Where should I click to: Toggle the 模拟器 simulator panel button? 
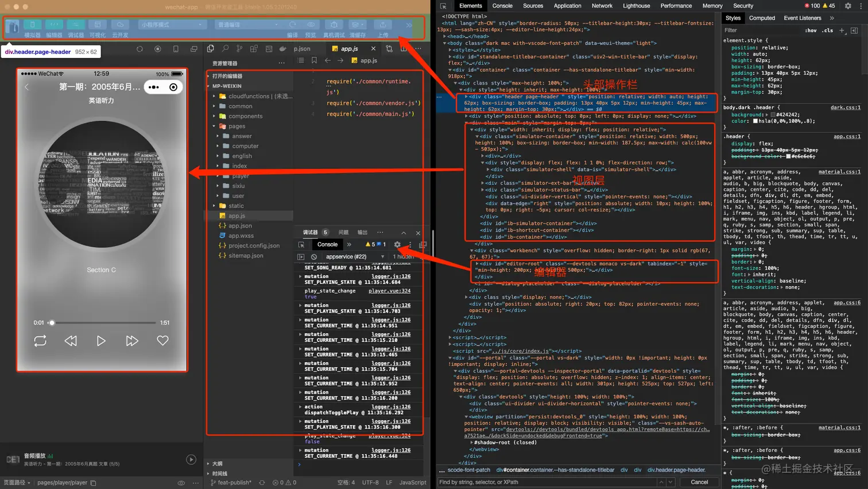(32, 25)
